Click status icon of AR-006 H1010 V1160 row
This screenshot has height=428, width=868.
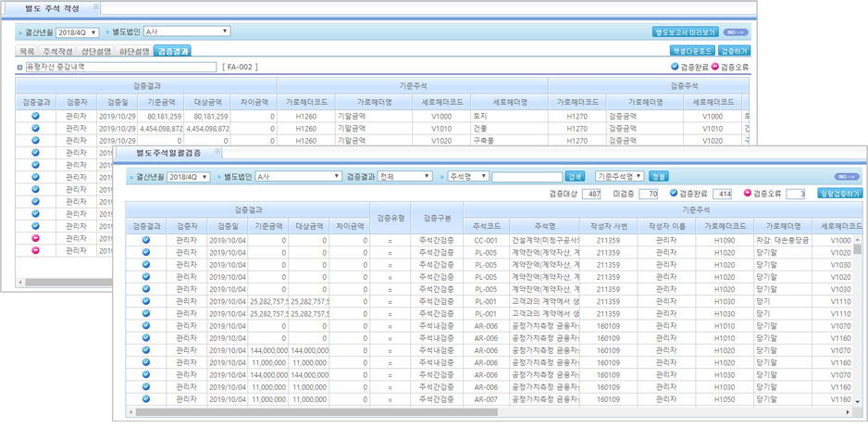(146, 337)
